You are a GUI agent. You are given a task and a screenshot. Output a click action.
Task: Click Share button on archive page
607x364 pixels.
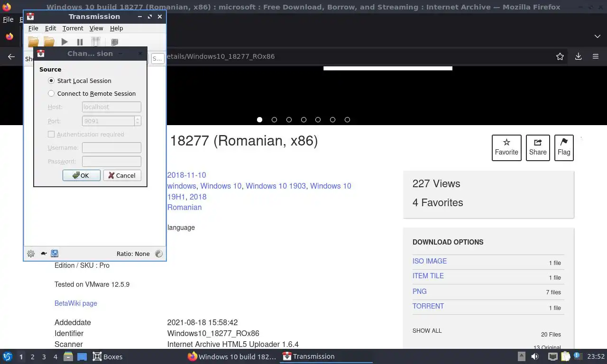(x=538, y=148)
